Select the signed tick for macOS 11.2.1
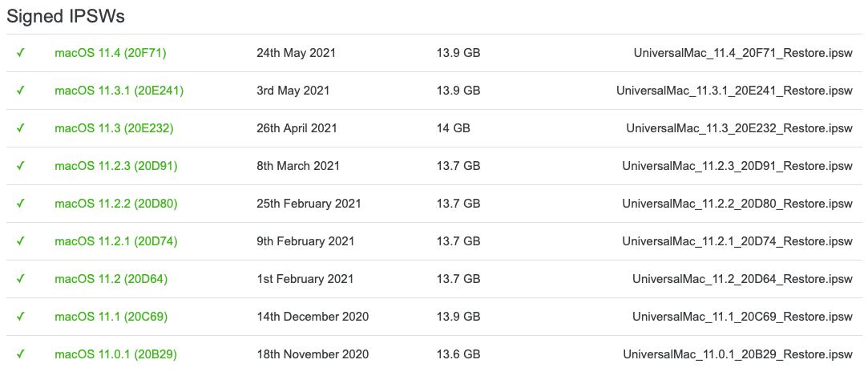The height and width of the screenshot is (388, 868). 21,241
